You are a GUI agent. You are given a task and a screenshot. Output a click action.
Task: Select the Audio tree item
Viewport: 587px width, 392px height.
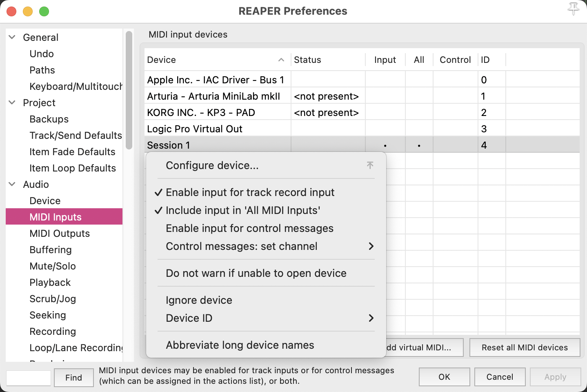36,184
